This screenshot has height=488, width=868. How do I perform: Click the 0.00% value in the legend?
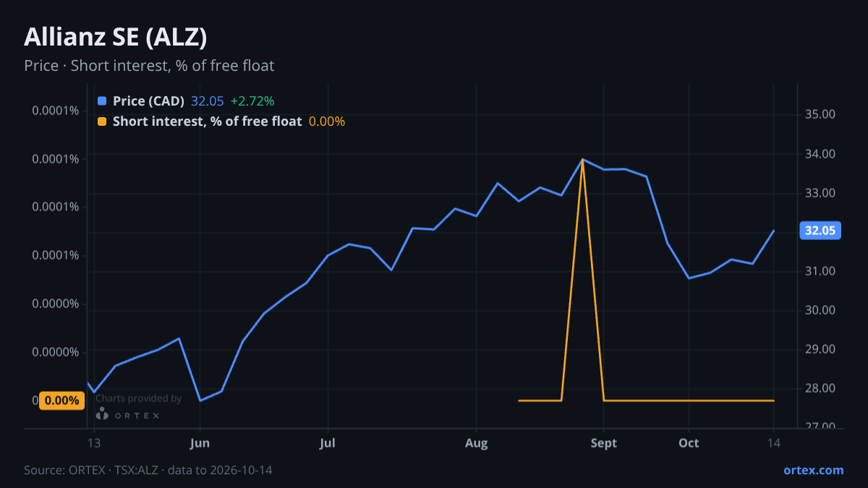coord(327,121)
